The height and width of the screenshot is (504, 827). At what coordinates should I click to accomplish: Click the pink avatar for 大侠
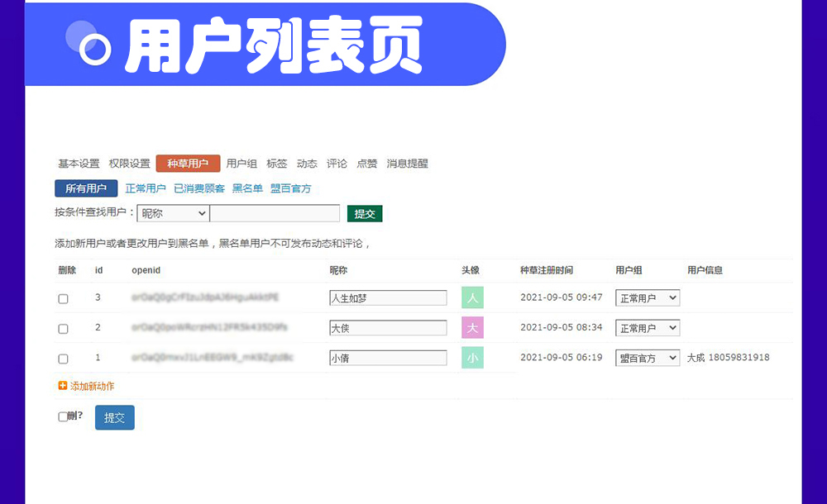tap(472, 328)
